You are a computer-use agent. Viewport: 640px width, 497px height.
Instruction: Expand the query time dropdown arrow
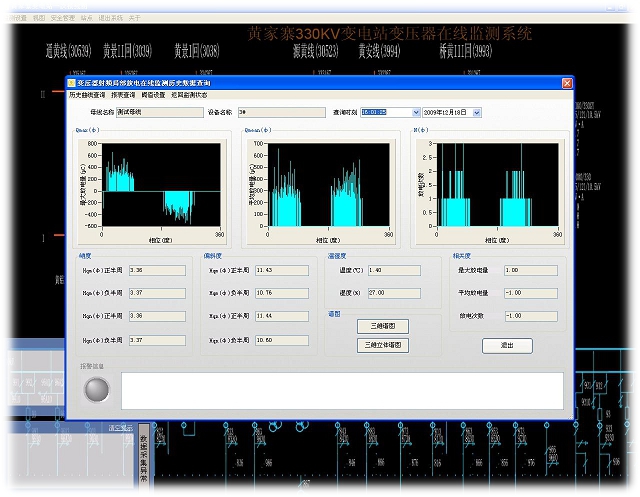coord(416,112)
